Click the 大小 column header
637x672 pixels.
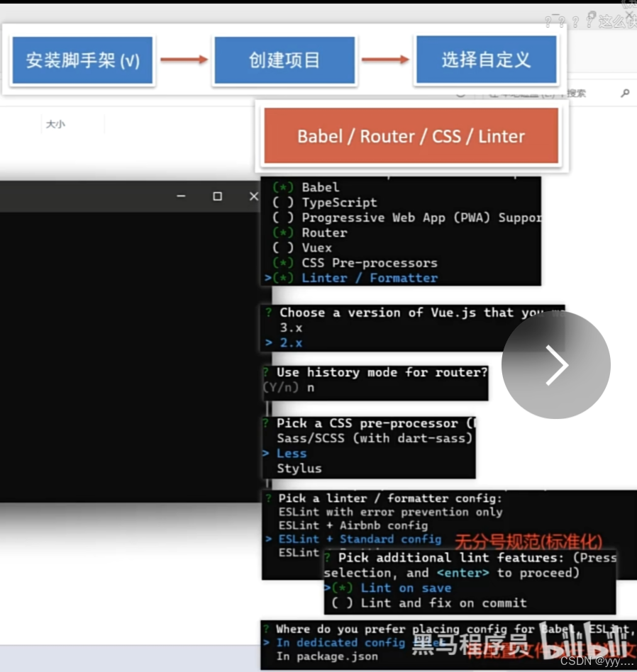pyautogui.click(x=55, y=124)
